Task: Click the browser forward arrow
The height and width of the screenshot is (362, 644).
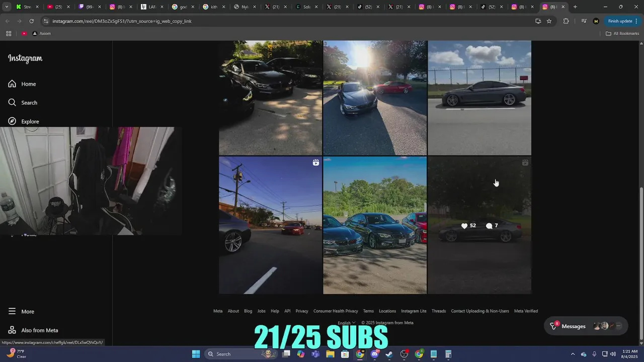Action: (19, 21)
